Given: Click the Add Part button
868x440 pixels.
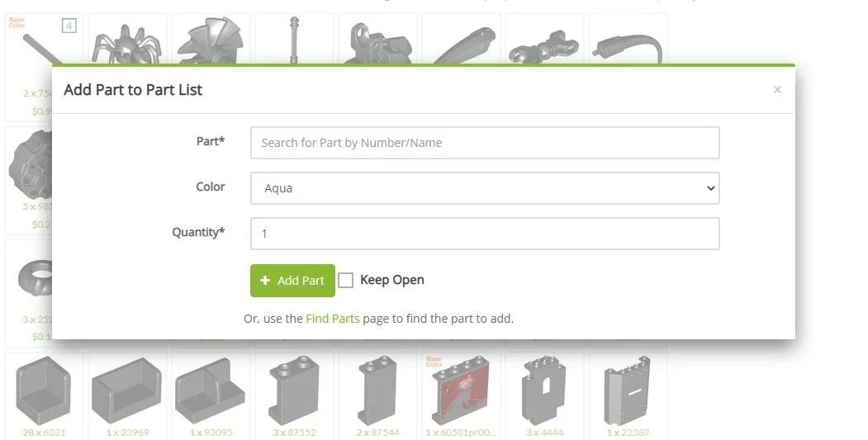Looking at the screenshot, I should pos(292,281).
